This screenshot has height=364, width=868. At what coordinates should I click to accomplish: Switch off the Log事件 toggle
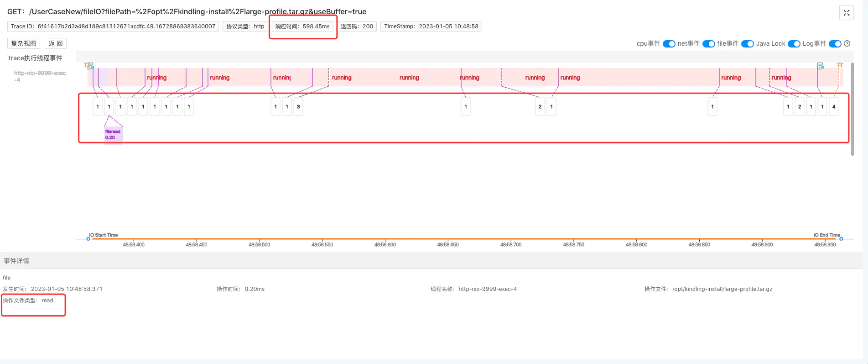point(835,44)
